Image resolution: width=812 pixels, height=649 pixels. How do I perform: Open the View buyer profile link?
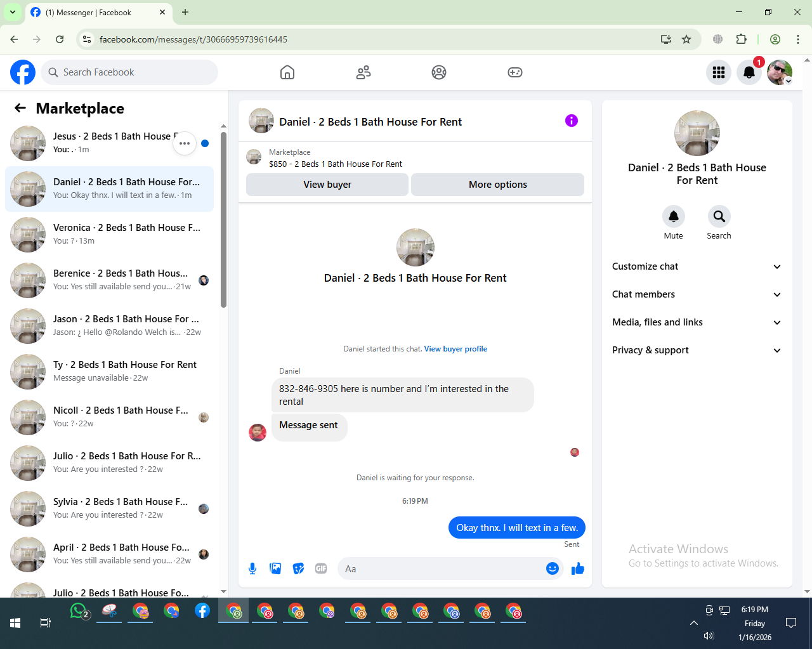(455, 349)
